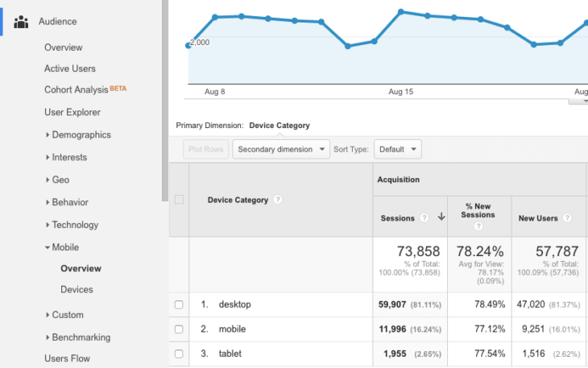Open help icon next to New Users
This screenshot has height=368, width=588.
(567, 217)
